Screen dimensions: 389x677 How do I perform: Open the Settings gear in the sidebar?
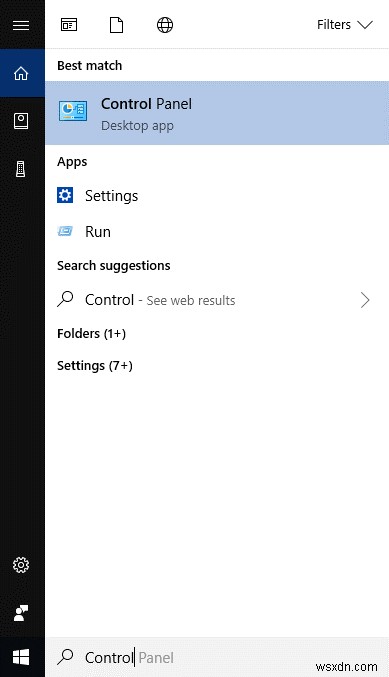tap(21, 565)
